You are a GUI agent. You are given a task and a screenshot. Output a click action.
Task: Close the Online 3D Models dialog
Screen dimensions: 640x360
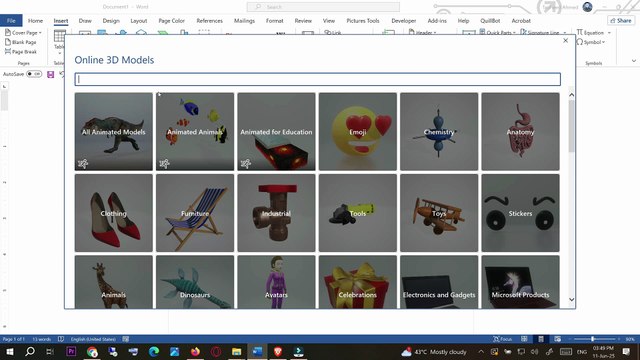point(565,40)
